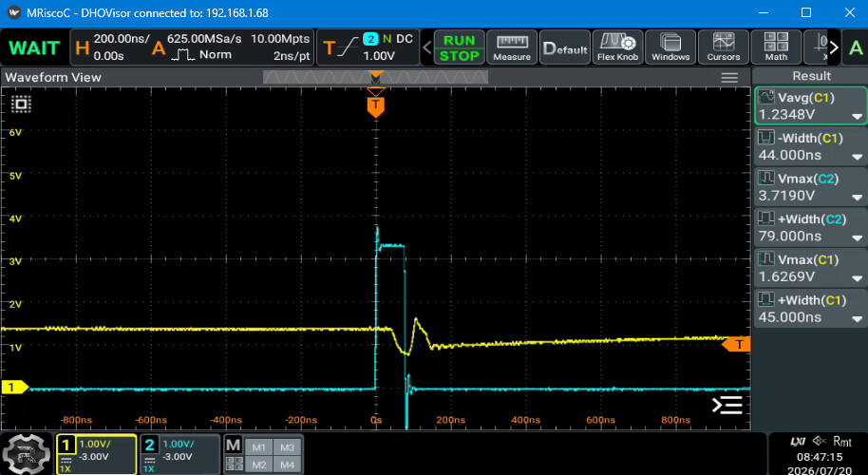Expand the Vmax(C1) result dropdown arrow

point(858,278)
